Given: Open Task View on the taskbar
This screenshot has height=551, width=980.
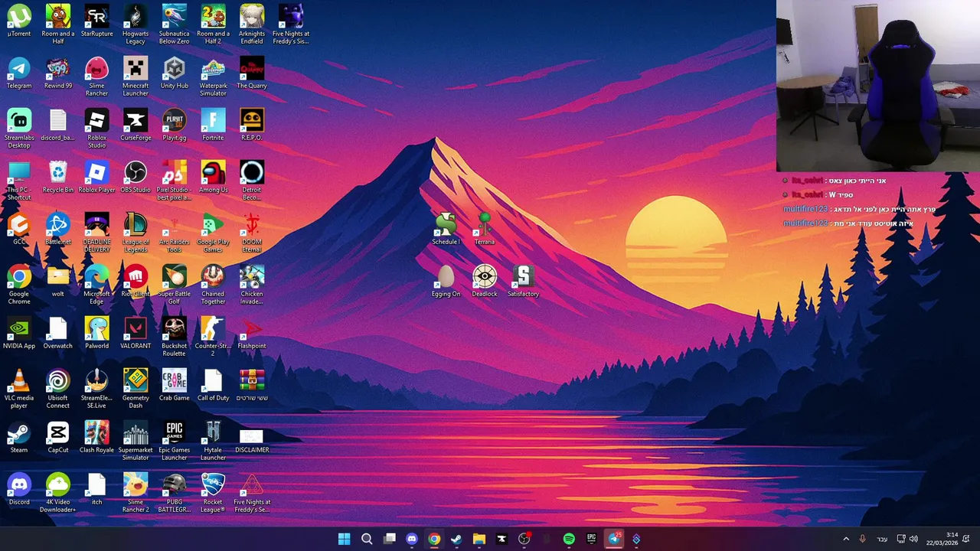Looking at the screenshot, I should point(389,539).
